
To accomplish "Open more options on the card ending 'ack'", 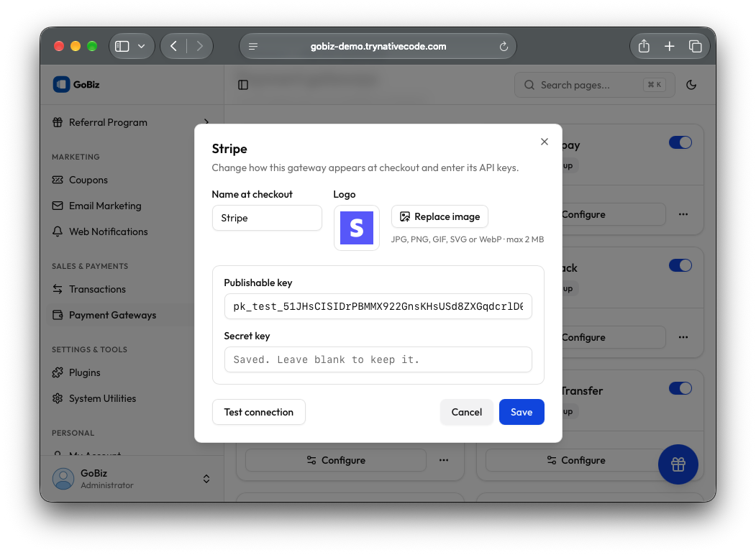I will 683,337.
